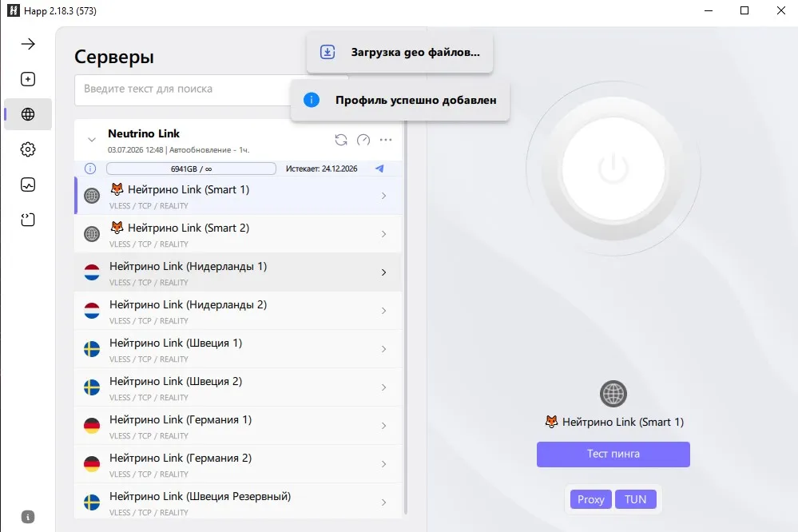Image resolution: width=798 pixels, height=532 pixels.
Task: Select server Нейтрино Link (Smart 1)
Action: (x=238, y=196)
